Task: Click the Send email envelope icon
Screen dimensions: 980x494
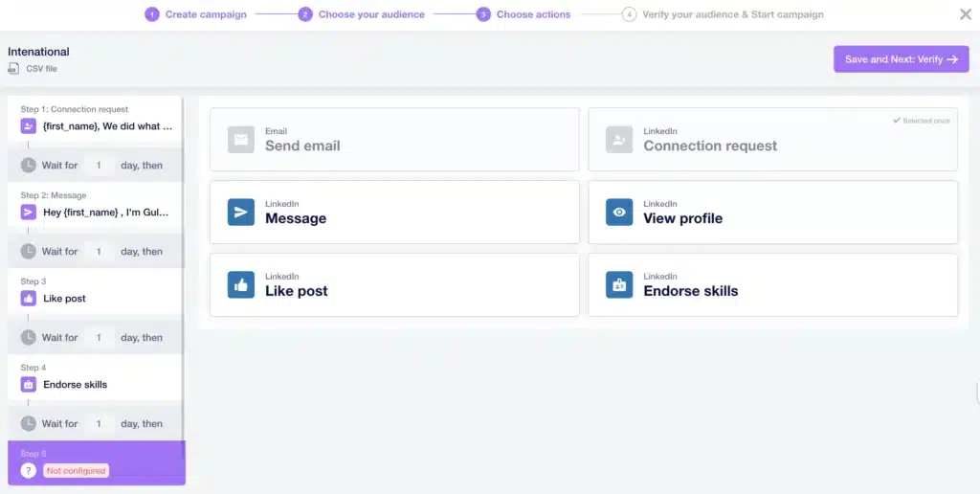Action: point(240,140)
